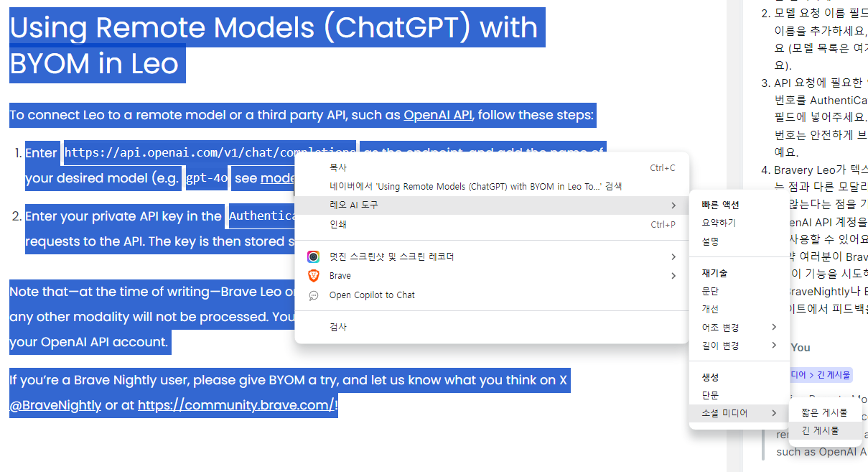Choose 긴 게시물 option
Screen dimensions: 868x472
(x=825, y=430)
